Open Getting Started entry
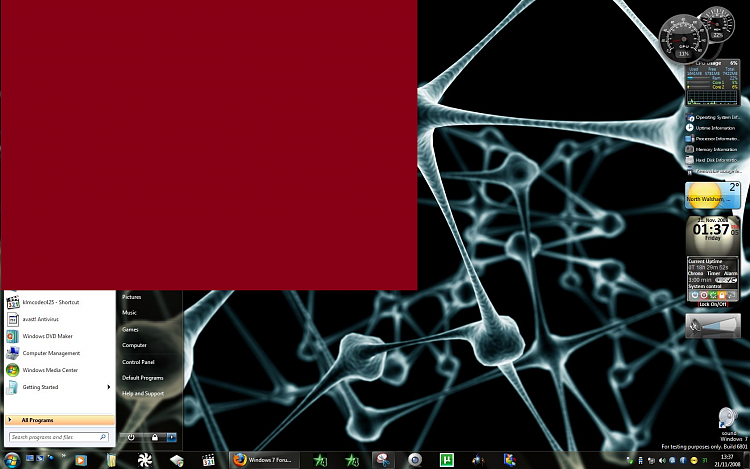The image size is (750, 469). tap(59, 387)
